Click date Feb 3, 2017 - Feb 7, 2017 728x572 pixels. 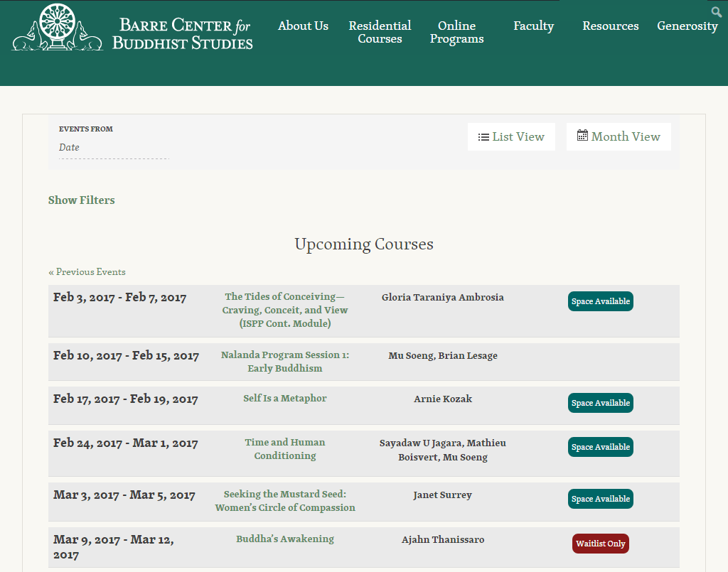[119, 297]
